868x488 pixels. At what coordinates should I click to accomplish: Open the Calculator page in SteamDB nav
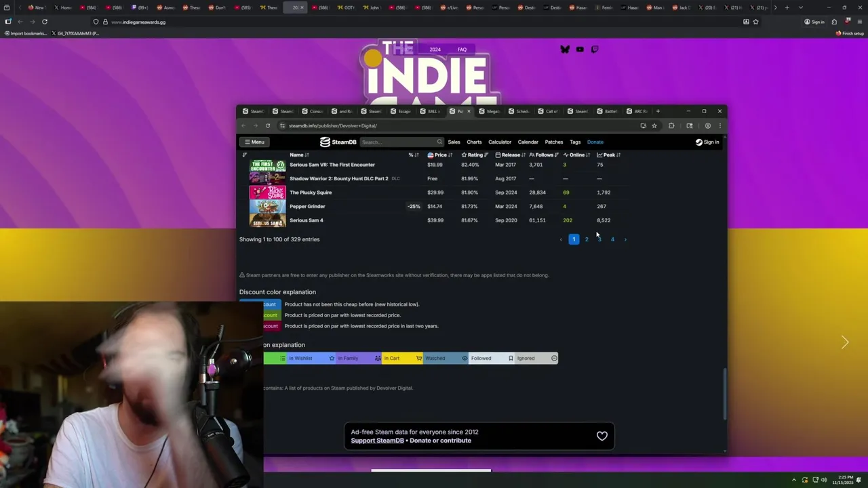coord(500,142)
